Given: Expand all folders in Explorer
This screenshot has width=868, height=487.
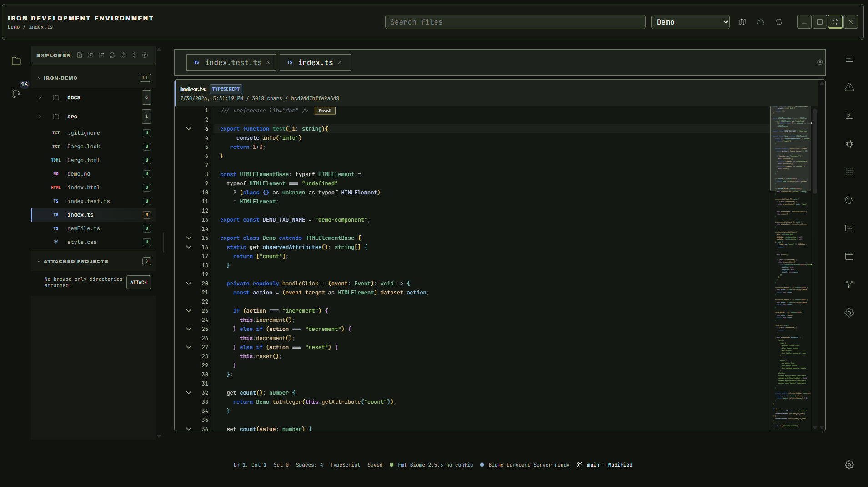Looking at the screenshot, I should click(x=123, y=55).
